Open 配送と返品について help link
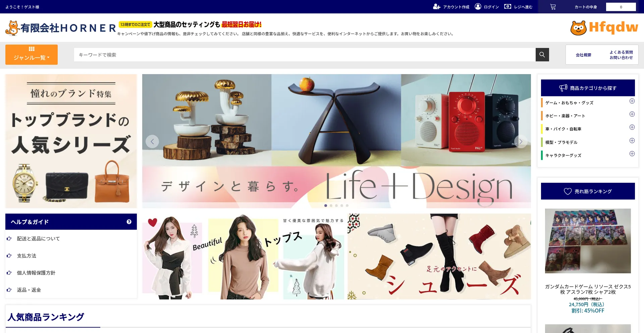This screenshot has width=644, height=333. point(38,239)
